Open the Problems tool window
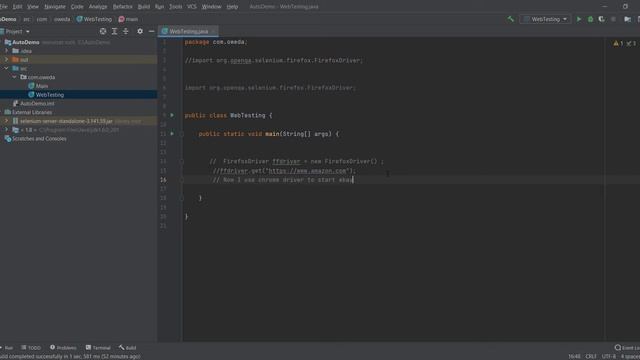 pos(63,348)
